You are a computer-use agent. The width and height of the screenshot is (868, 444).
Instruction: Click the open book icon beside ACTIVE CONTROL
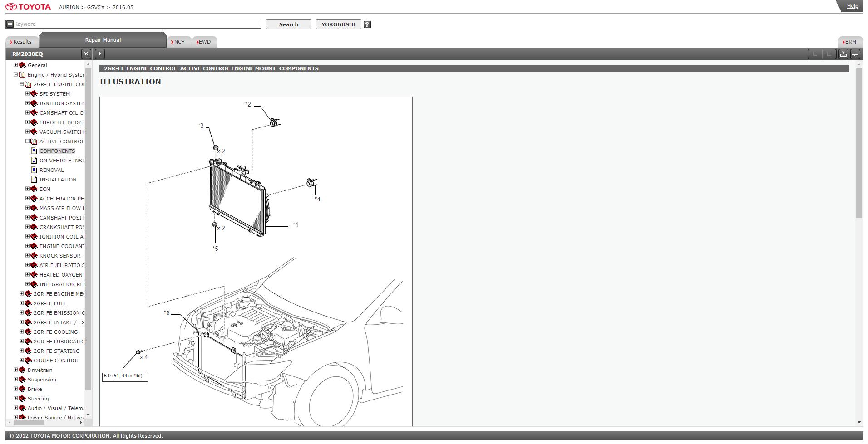pos(34,141)
